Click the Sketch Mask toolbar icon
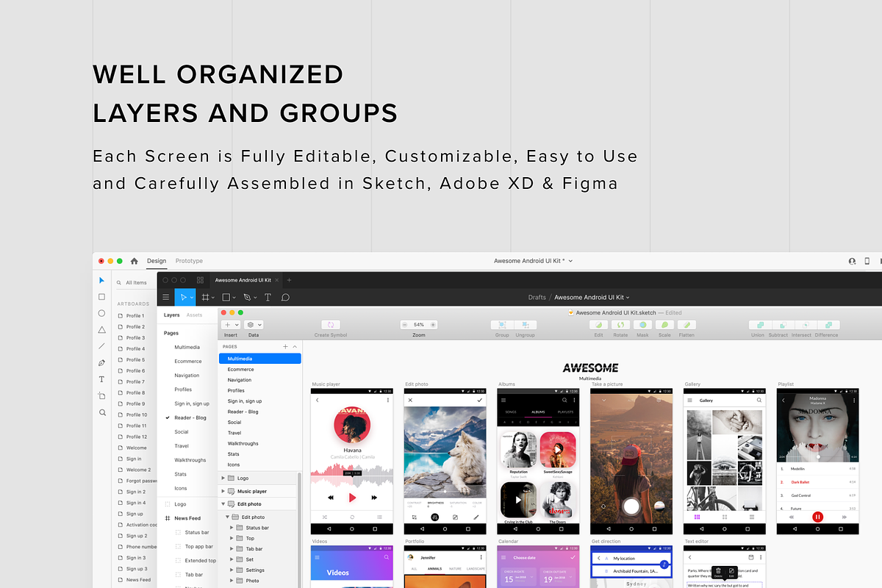 [x=642, y=325]
